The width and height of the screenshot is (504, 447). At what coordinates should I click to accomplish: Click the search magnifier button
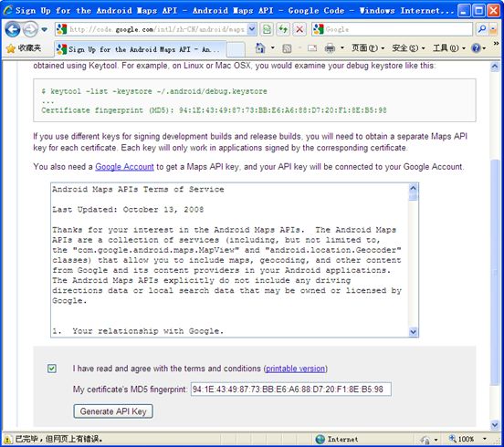tap(481, 29)
